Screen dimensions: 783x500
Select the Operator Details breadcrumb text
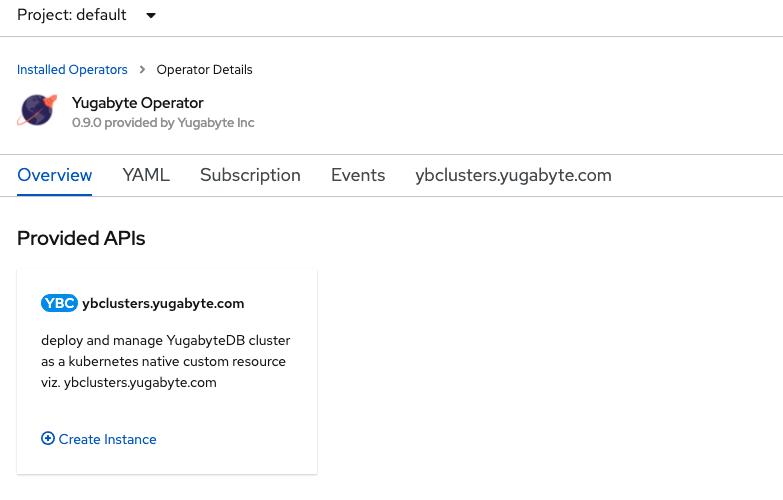coord(204,70)
